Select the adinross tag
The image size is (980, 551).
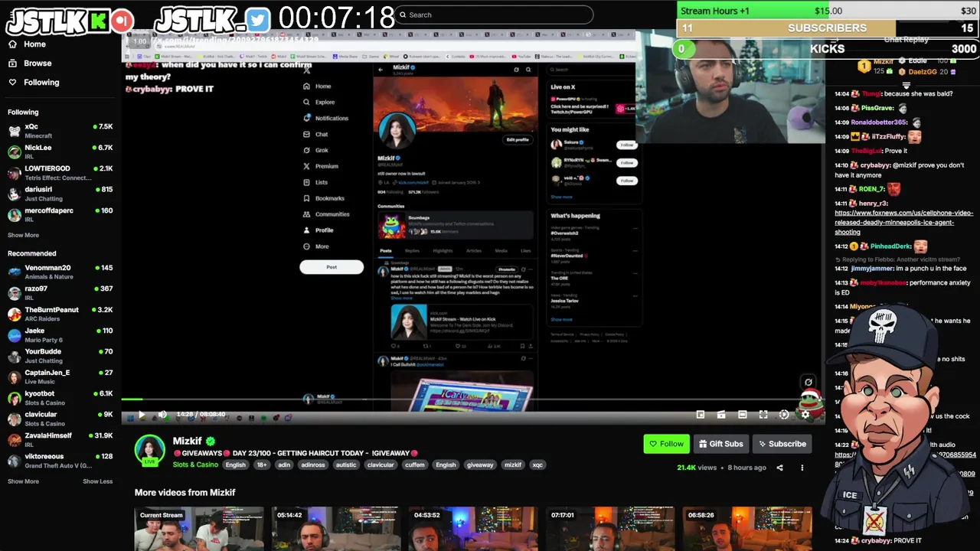pos(313,465)
